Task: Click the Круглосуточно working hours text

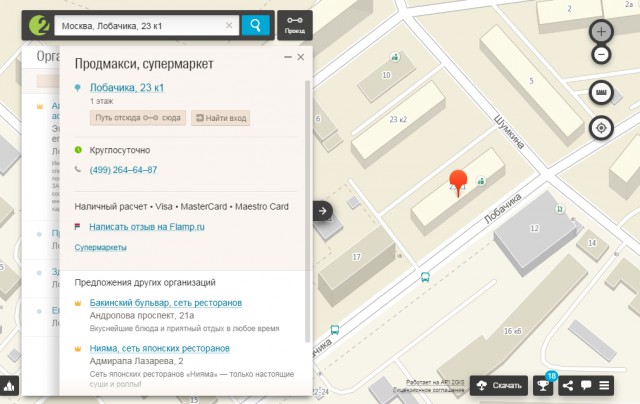Action: point(120,150)
